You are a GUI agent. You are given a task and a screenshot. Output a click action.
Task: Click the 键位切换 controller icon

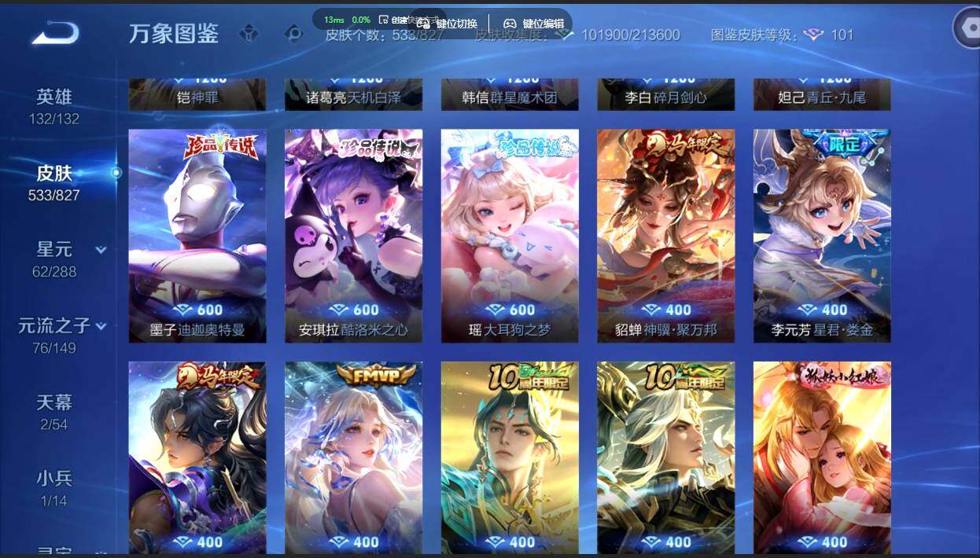423,24
